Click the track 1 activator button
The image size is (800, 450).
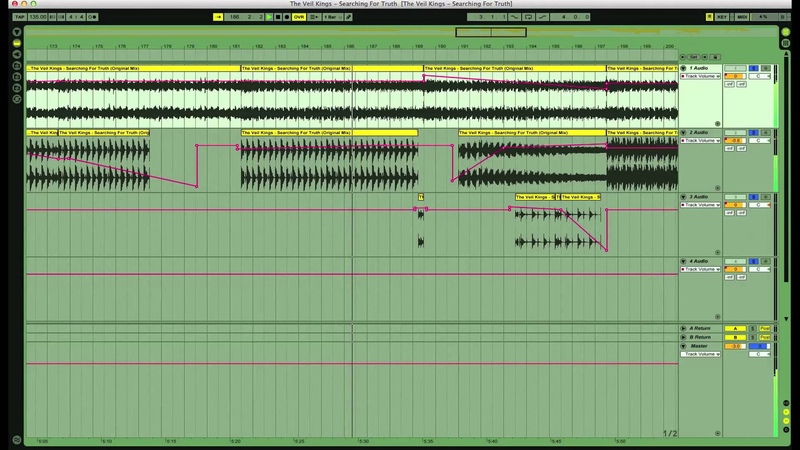coord(735,68)
